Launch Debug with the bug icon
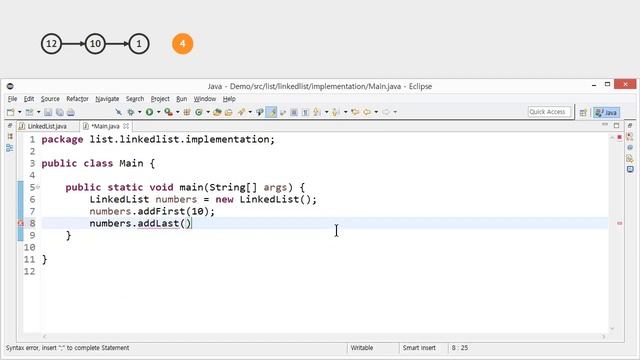The width and height of the screenshot is (640, 360). click(131, 112)
